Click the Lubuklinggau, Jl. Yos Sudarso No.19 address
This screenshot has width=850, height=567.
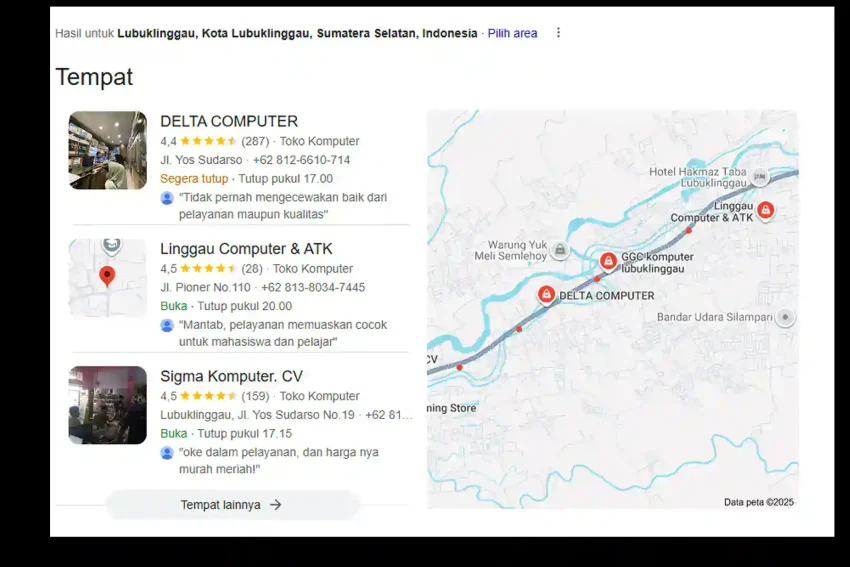pyautogui.click(x=257, y=415)
